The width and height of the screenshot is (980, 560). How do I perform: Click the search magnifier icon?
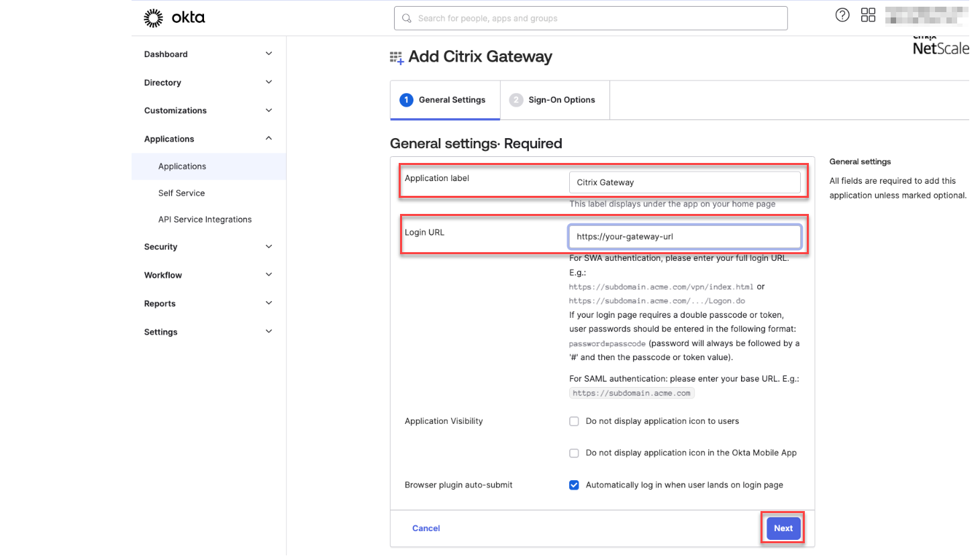[407, 19]
